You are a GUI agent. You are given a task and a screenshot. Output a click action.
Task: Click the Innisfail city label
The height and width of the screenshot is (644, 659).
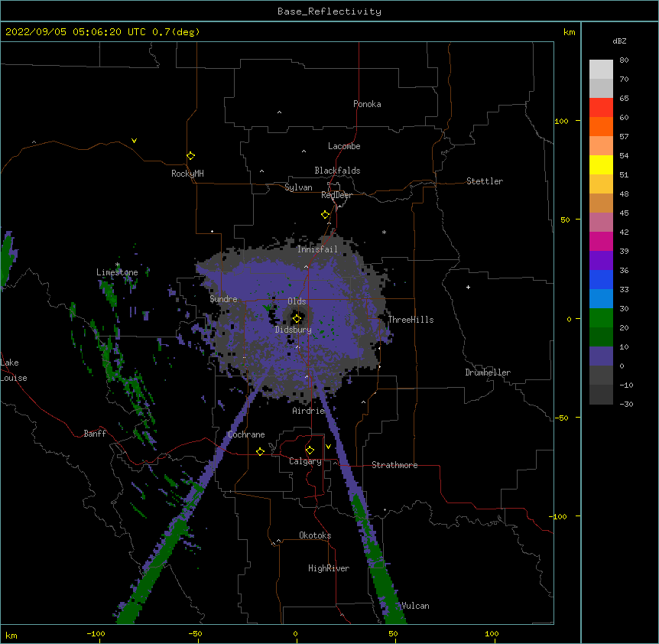click(x=317, y=249)
